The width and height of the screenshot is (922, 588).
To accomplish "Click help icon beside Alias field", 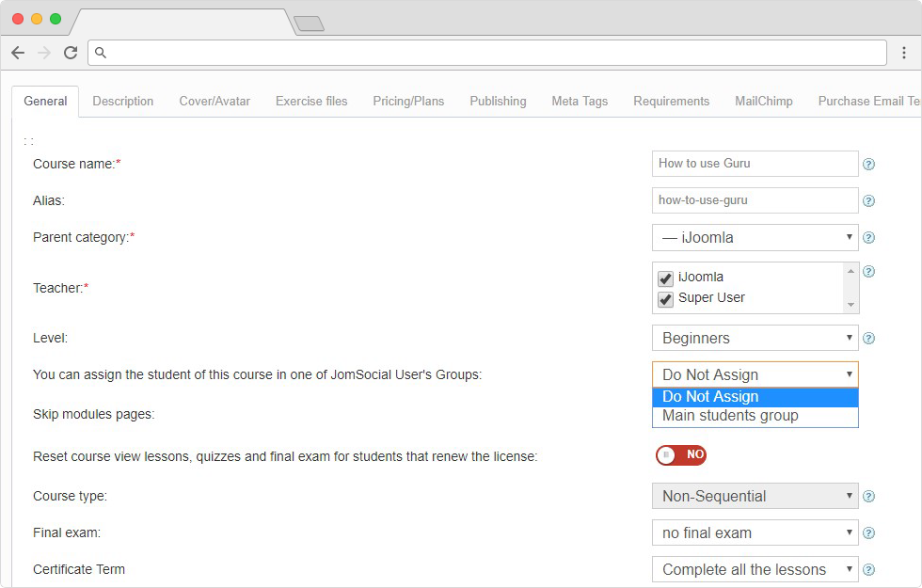I will [868, 200].
